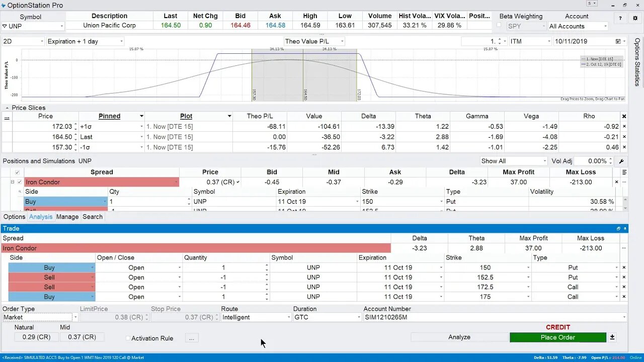Pop out the Trade panel window icon
The image size is (644, 362).
pos(618,228)
